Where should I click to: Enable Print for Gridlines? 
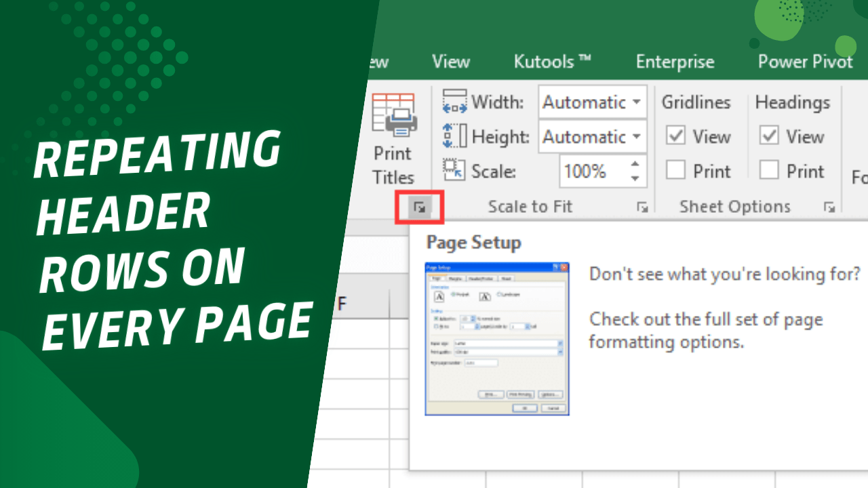[675, 170]
